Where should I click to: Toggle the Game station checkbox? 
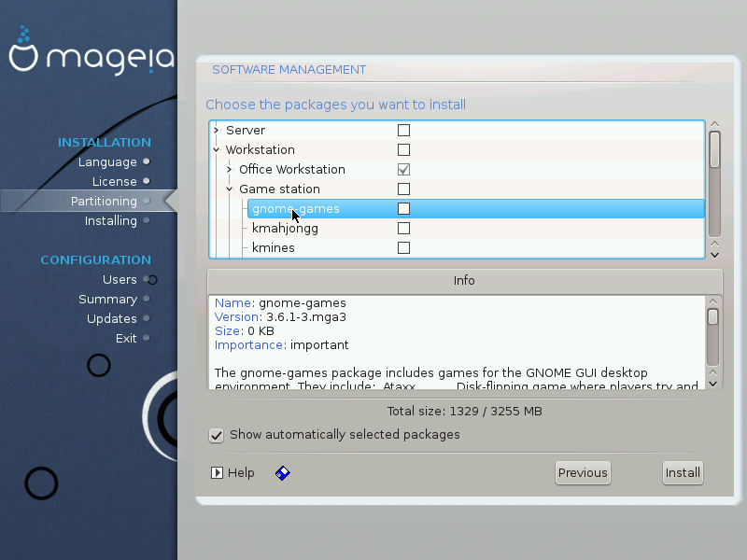[x=403, y=189]
